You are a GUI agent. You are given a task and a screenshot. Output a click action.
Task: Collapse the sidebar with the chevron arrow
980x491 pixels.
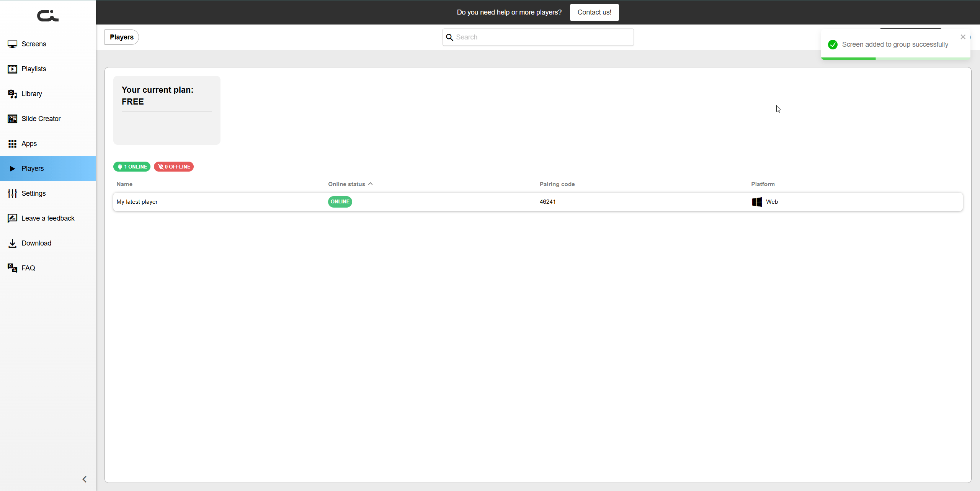pos(85,479)
